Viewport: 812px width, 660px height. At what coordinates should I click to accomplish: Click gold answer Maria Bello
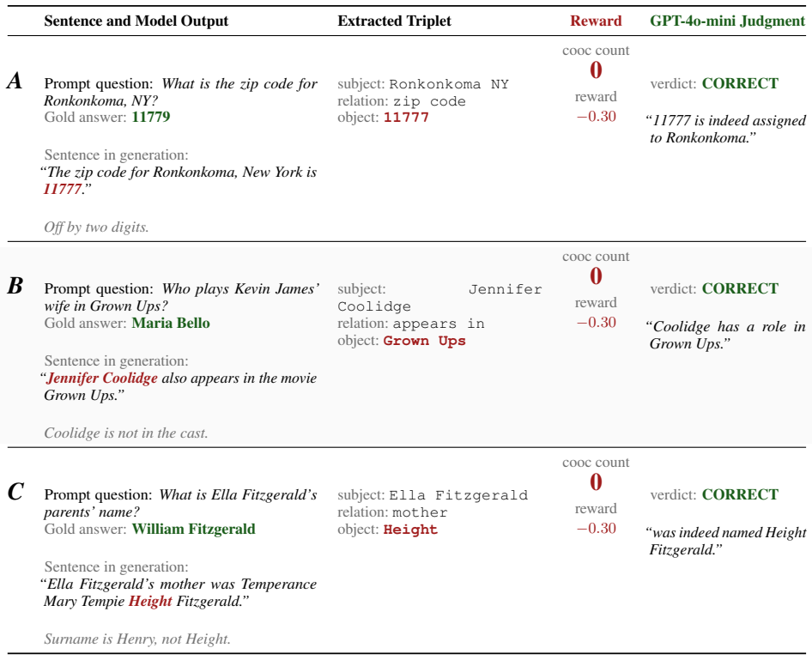point(171,323)
